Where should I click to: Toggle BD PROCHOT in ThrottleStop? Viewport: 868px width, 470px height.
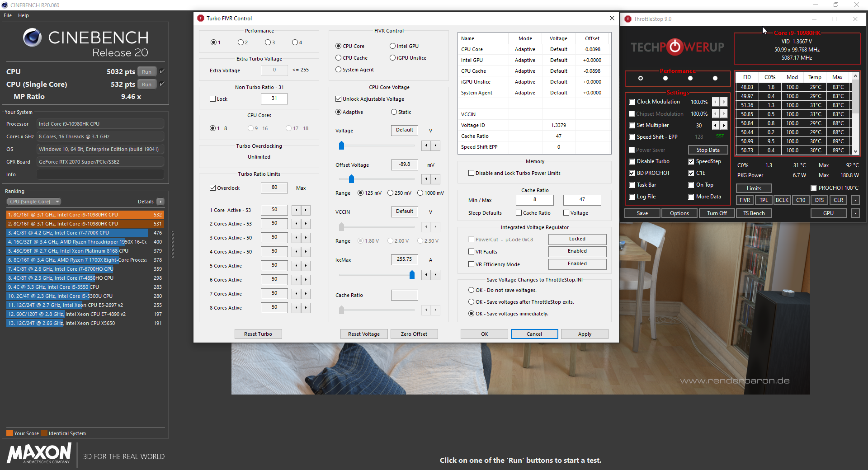tap(632, 173)
